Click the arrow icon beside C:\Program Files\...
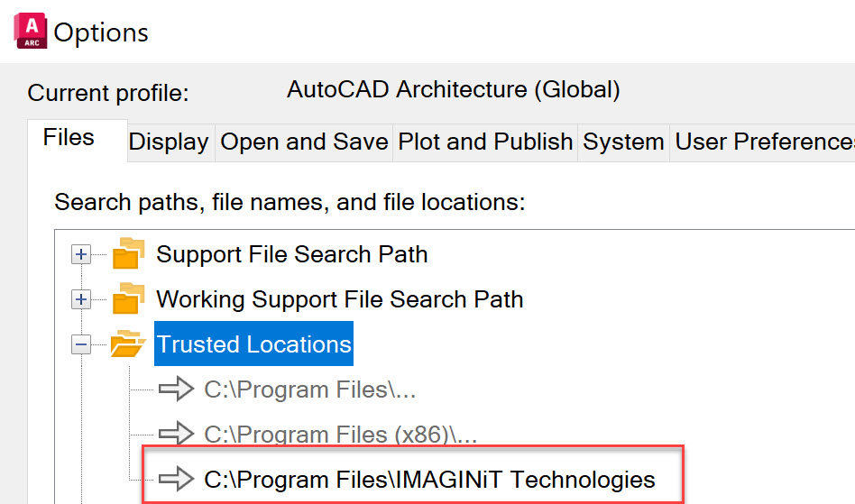The image size is (855, 504). (x=176, y=389)
